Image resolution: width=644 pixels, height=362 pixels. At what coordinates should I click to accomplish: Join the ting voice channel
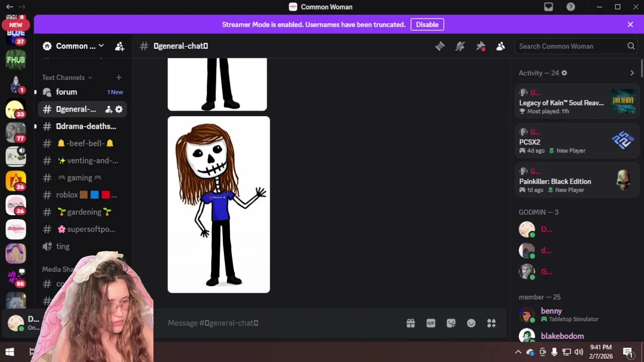[83, 246]
